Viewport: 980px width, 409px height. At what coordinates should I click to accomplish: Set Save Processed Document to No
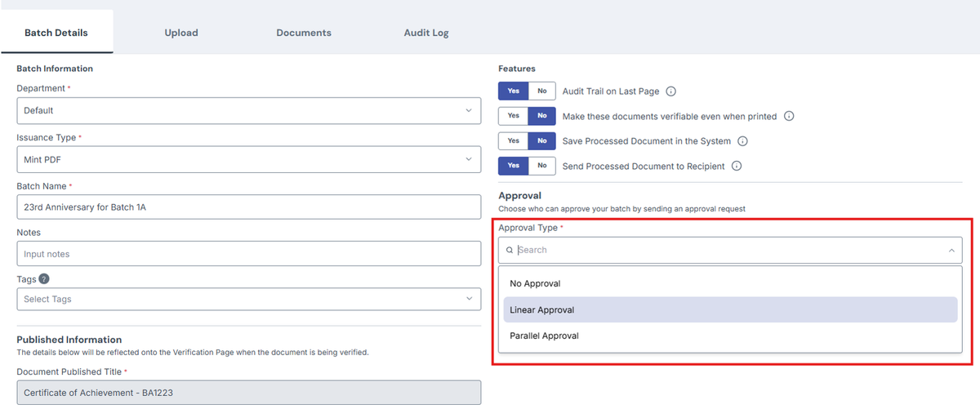click(541, 141)
